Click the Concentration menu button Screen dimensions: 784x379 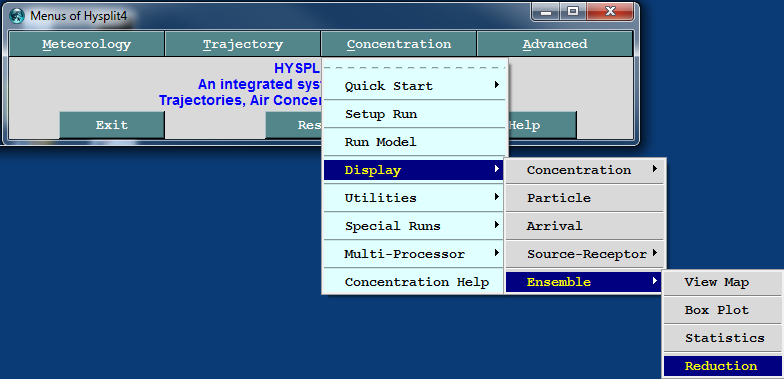(398, 44)
